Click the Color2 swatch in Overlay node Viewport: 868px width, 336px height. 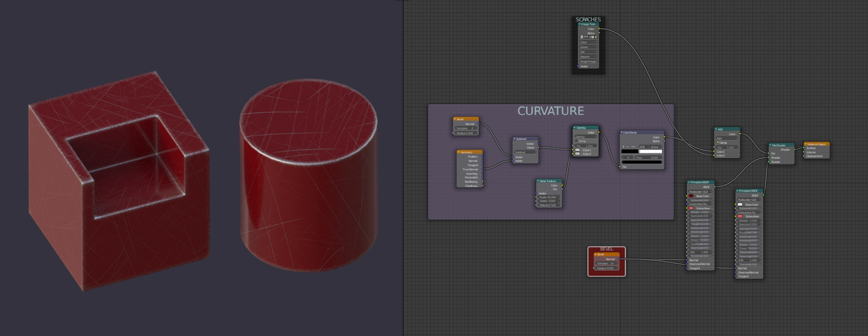point(577,154)
